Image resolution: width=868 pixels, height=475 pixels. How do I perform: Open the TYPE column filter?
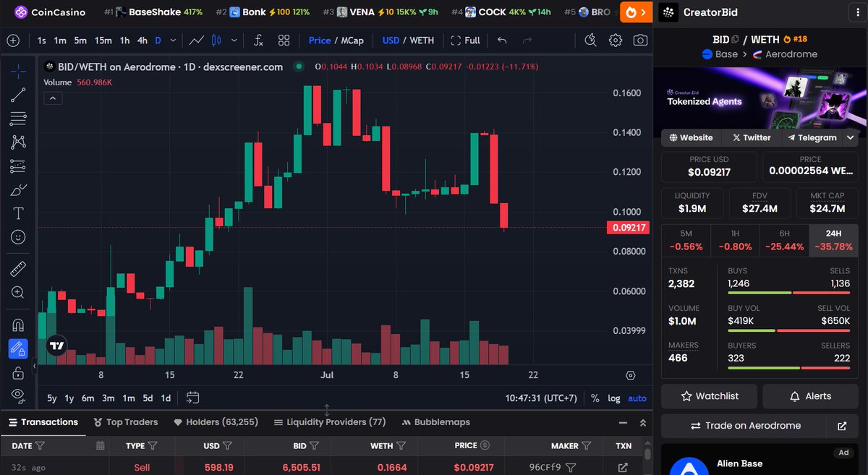[153, 446]
